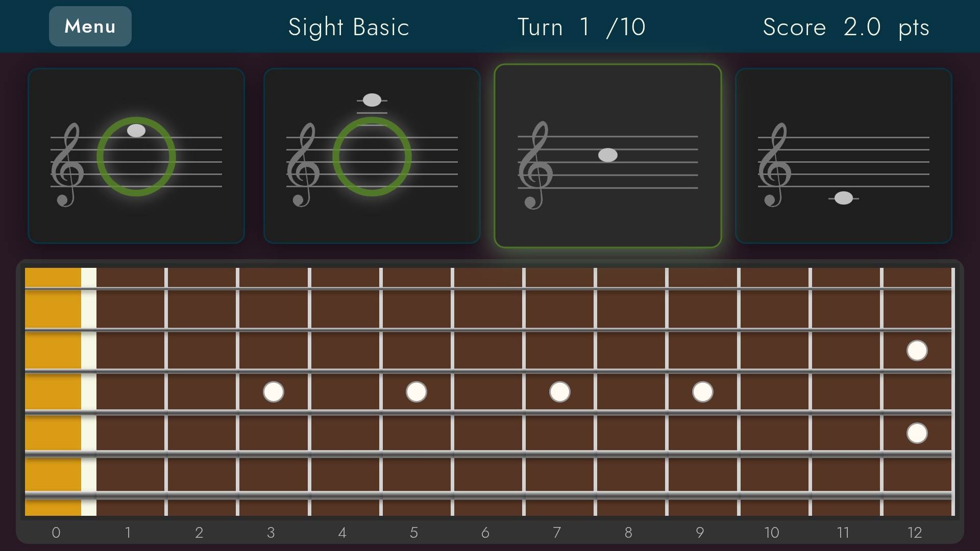Click the fret number 12 label
980x551 pixels.
914,532
